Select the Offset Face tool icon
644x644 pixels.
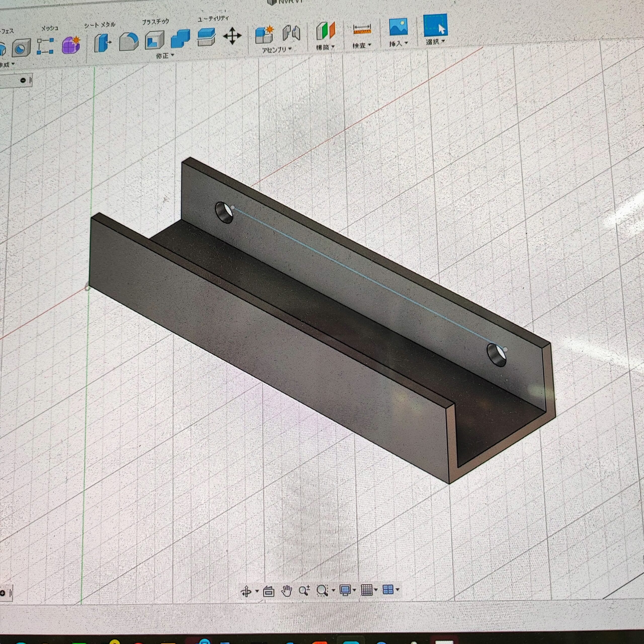point(206,37)
